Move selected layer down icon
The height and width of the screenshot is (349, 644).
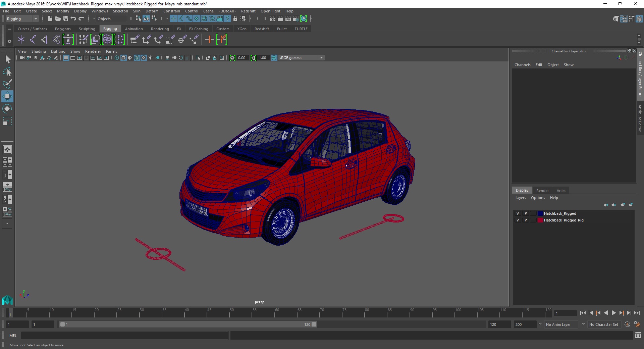pyautogui.click(x=614, y=205)
